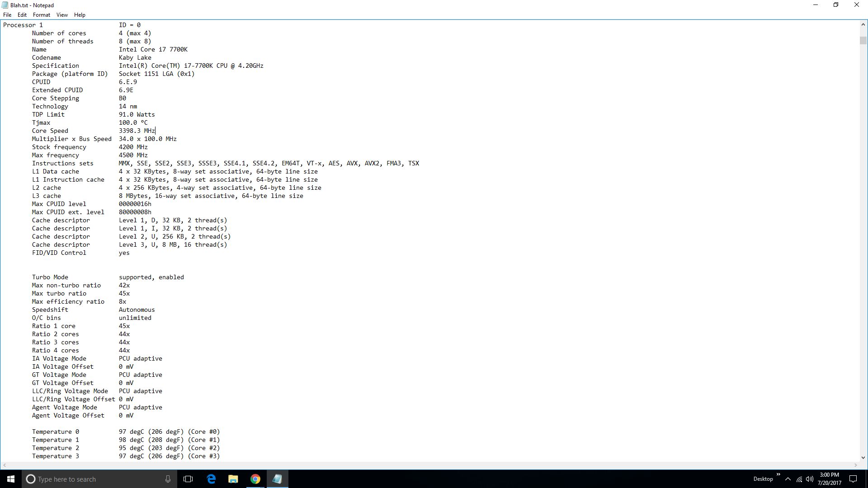
Task: Click the Core Stepping value 'B0'
Action: (x=123, y=98)
